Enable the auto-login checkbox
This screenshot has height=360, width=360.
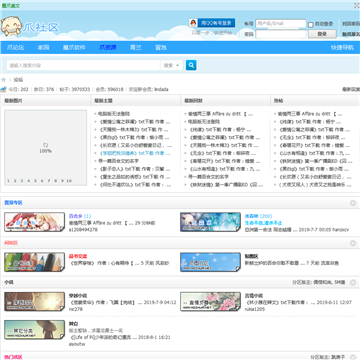coord(311,25)
